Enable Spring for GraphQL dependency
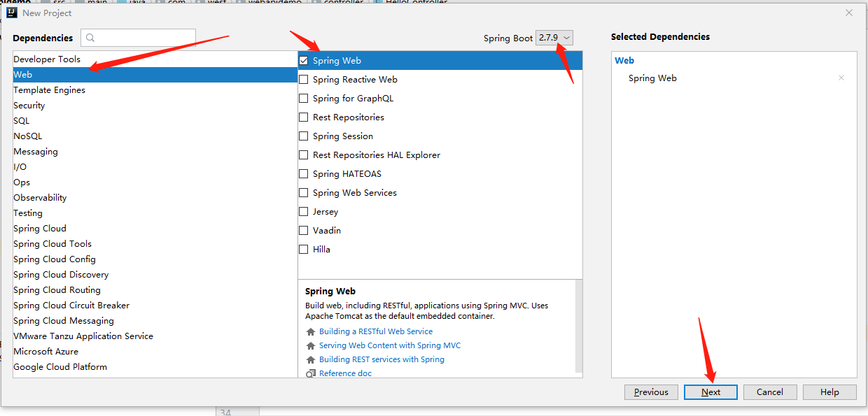The width and height of the screenshot is (868, 416). pos(304,99)
